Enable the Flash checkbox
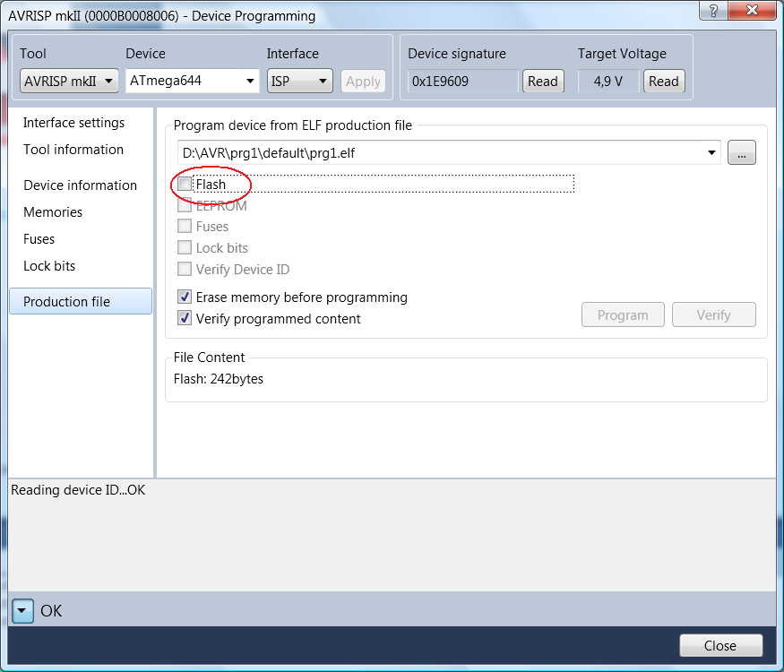784x672 pixels. 185,184
